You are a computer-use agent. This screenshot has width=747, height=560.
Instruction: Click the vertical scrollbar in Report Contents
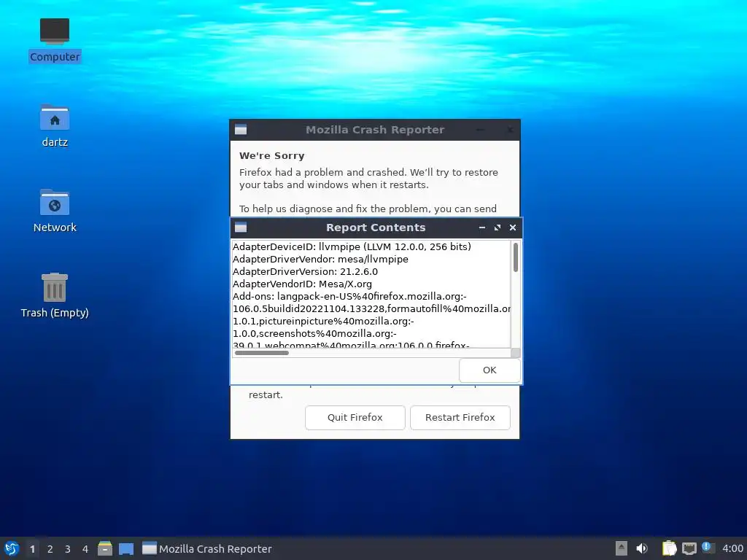[516, 257]
